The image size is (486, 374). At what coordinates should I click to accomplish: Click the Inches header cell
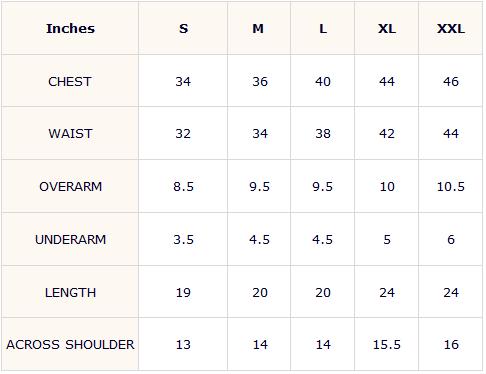[70, 29]
